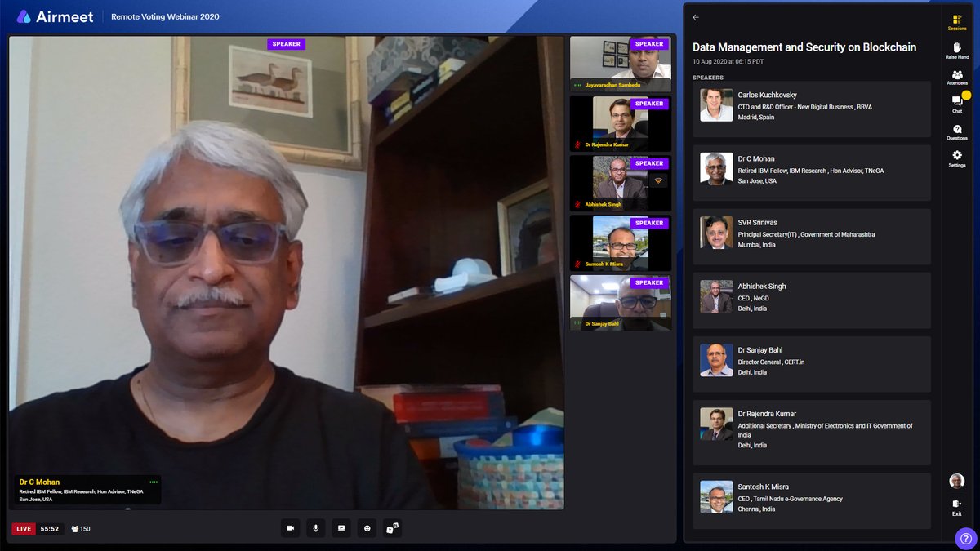Open the Settings gear
Screen dimensions: 980x551
click(x=957, y=158)
